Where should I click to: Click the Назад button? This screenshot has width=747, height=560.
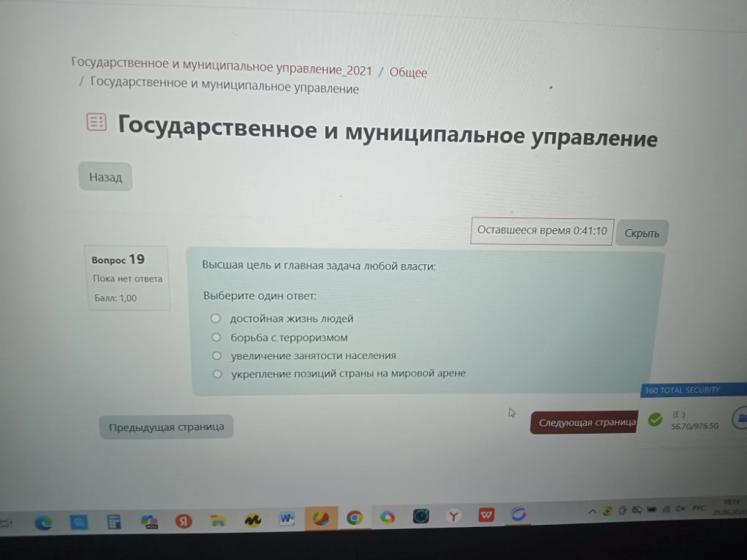tap(105, 177)
